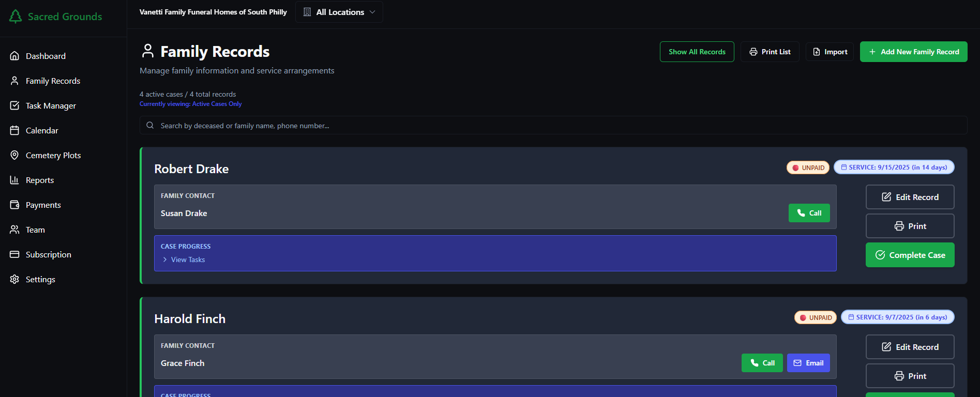Click the printer icon in Robert Drake's card

tap(899, 226)
